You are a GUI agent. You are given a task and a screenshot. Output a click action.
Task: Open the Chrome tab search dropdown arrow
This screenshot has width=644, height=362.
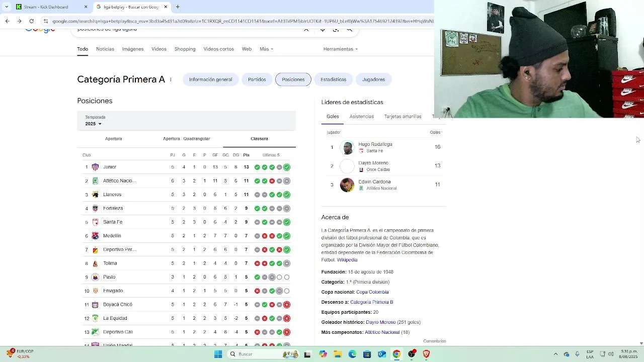[x=7, y=7]
